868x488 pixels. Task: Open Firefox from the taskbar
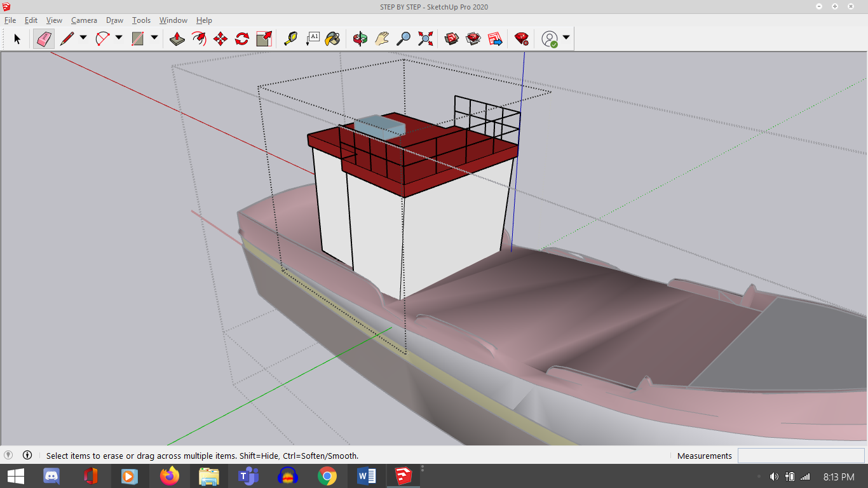pos(170,476)
